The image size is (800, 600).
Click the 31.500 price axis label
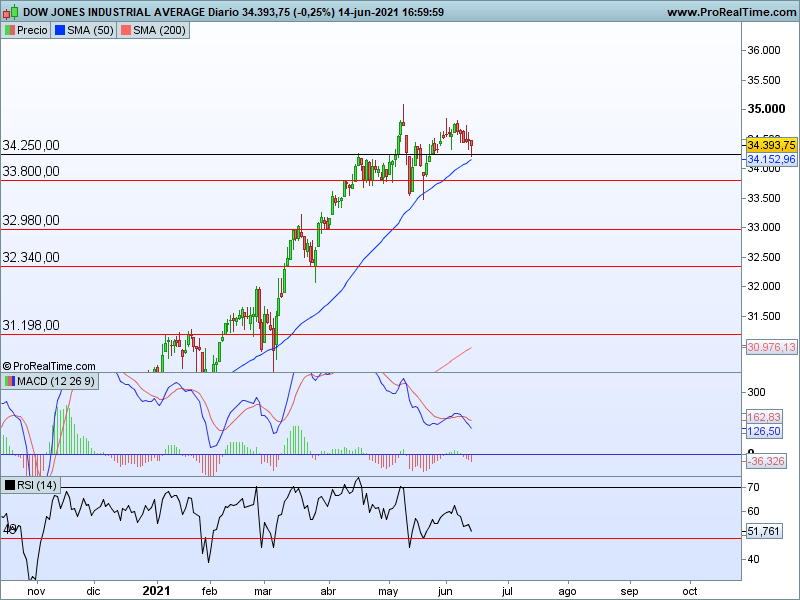764,316
